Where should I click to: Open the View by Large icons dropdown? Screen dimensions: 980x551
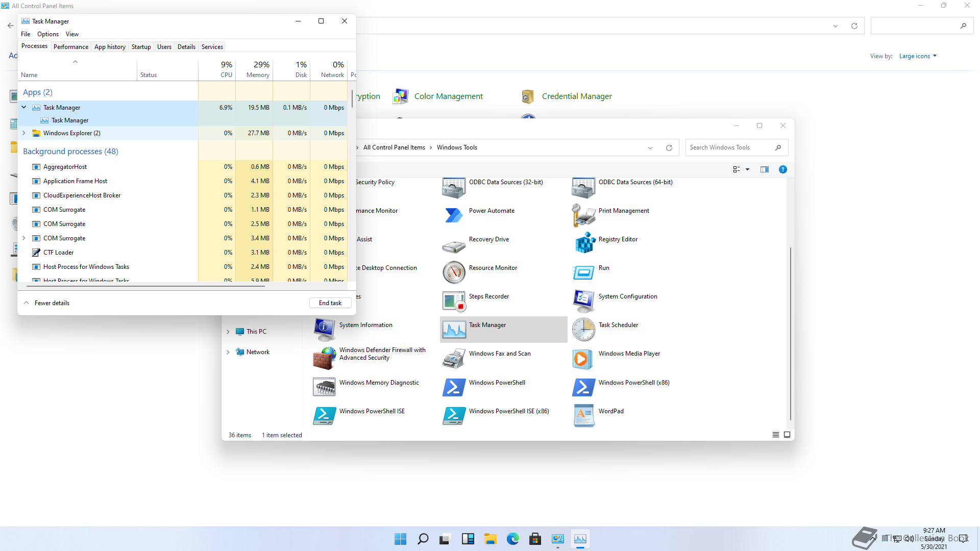pyautogui.click(x=918, y=56)
